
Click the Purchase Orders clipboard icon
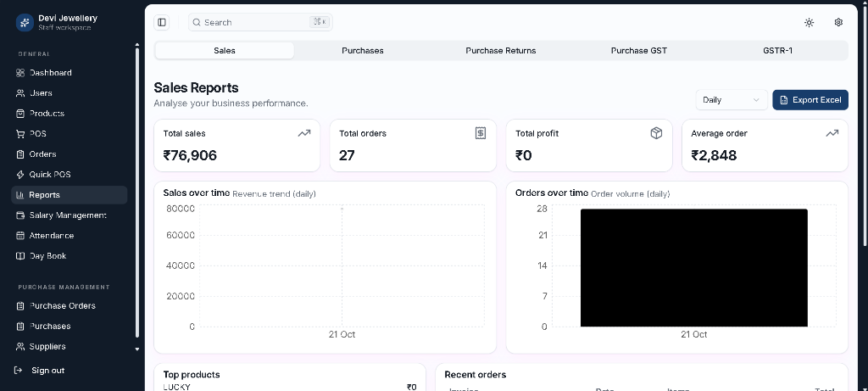point(20,305)
